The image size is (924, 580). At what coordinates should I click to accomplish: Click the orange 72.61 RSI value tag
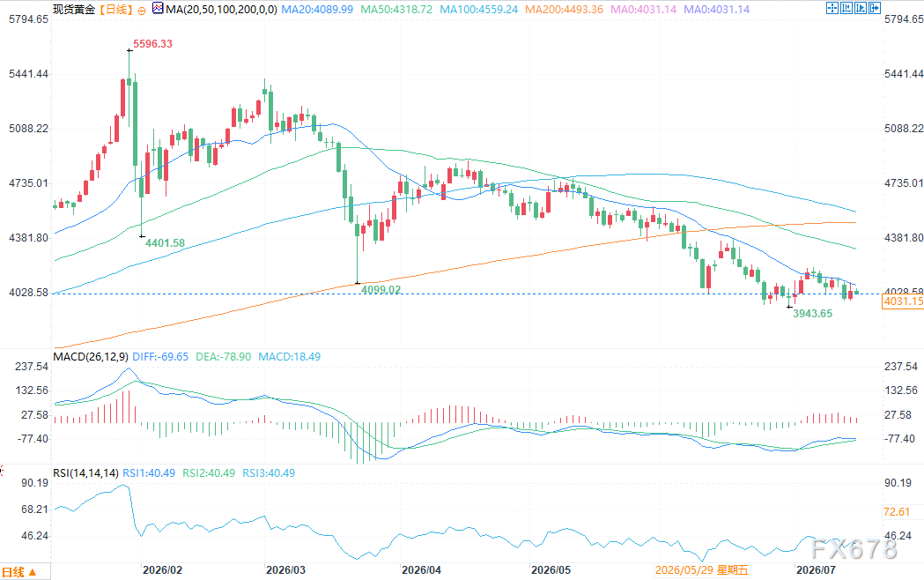pos(897,511)
